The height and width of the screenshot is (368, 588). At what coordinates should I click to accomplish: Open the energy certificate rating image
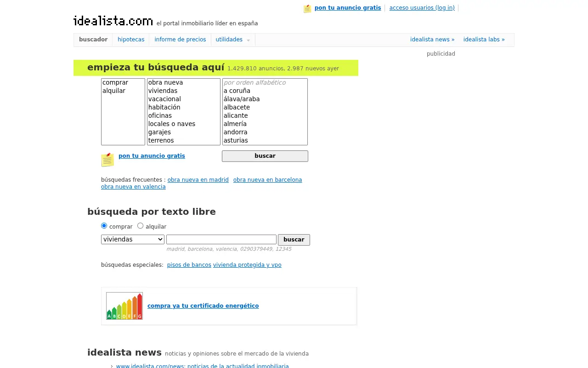tap(124, 306)
